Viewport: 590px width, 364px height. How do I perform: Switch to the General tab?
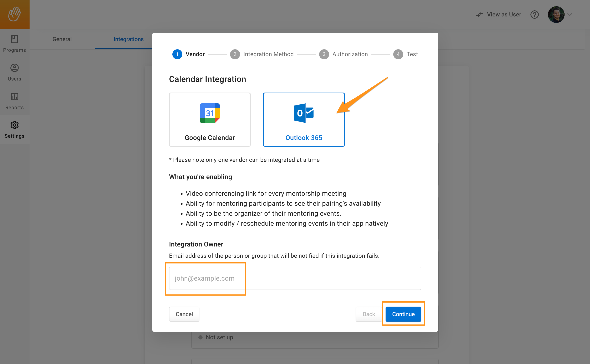click(62, 39)
